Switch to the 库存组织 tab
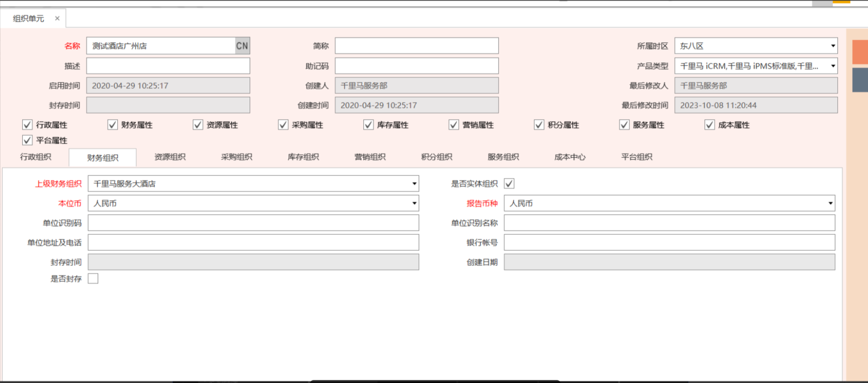The height and width of the screenshot is (383, 868). pyautogui.click(x=303, y=157)
